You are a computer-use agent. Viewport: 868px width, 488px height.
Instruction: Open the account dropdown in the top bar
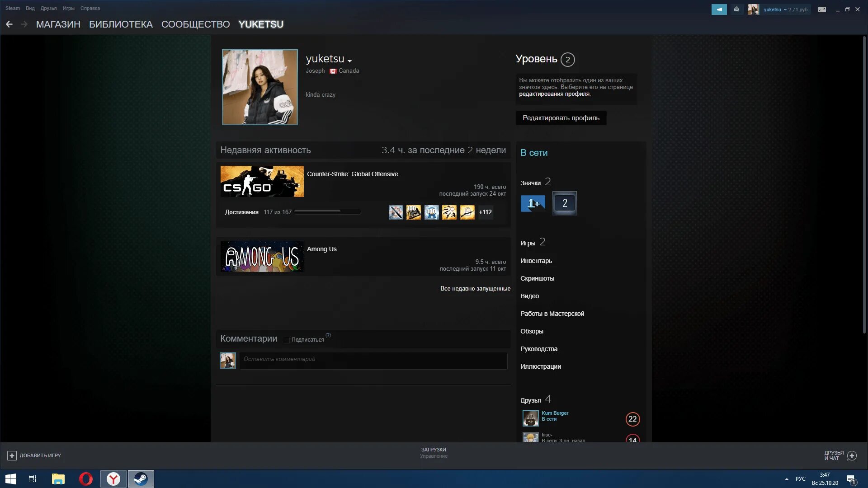click(x=784, y=9)
